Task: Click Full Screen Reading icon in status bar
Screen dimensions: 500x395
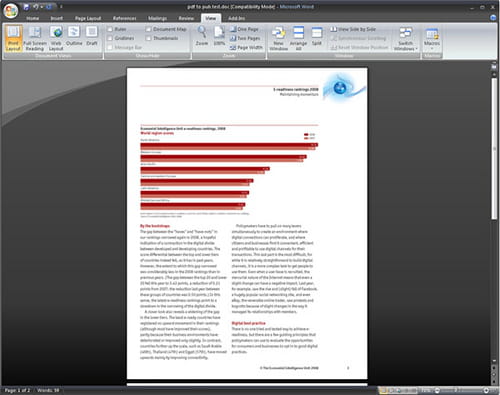Action: 391,390
